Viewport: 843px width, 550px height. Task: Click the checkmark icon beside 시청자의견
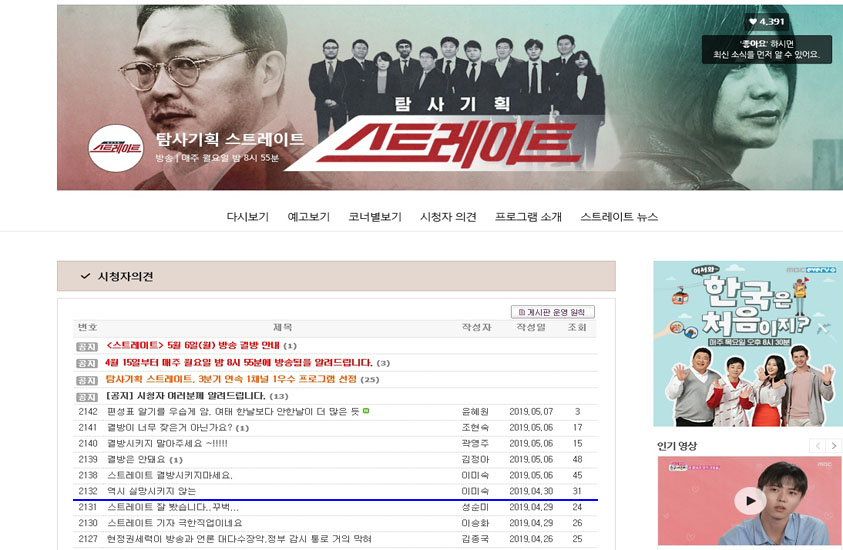[85, 276]
